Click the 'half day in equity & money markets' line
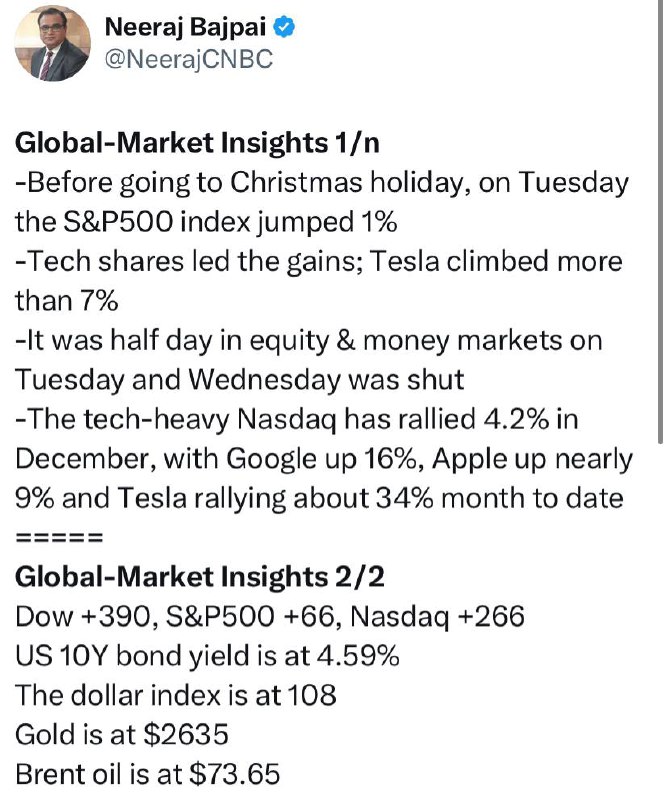Screen dimensions: 668x800 [x=309, y=341]
